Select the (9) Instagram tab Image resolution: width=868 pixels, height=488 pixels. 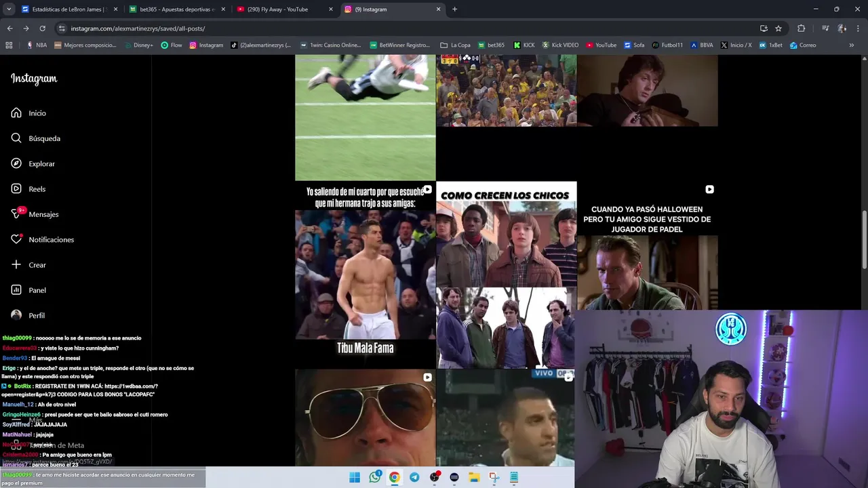point(393,9)
